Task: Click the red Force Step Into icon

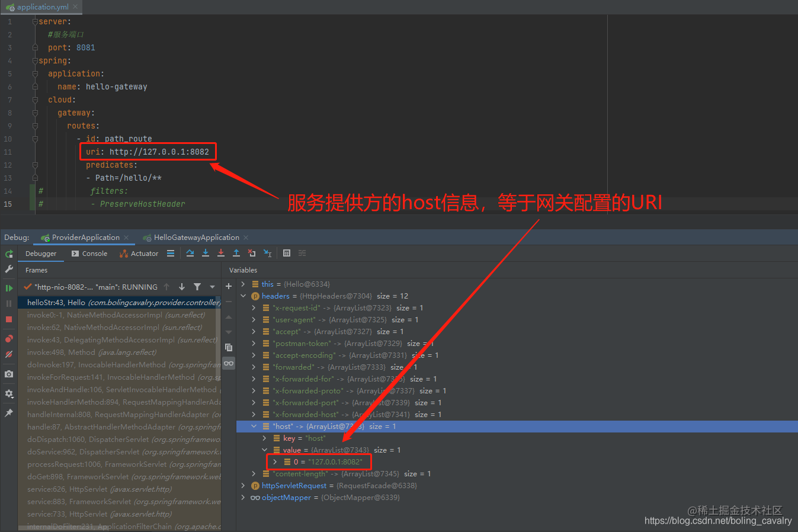Action: tap(221, 254)
